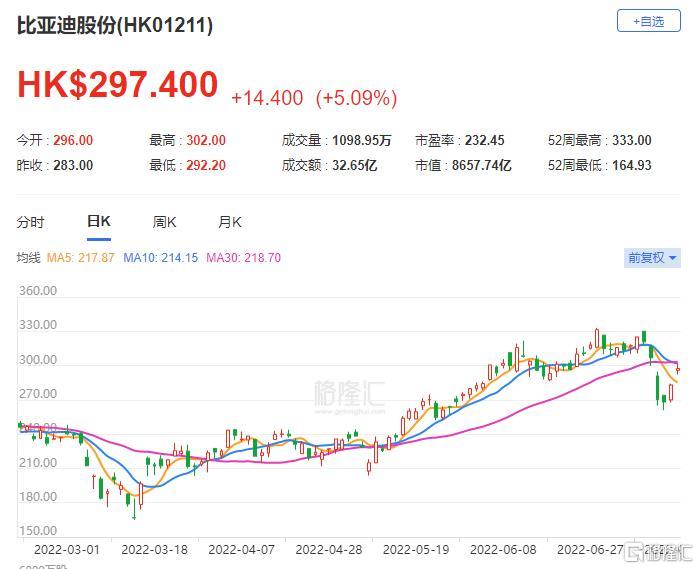Click the MA10: 214.15 indicator label

160,258
